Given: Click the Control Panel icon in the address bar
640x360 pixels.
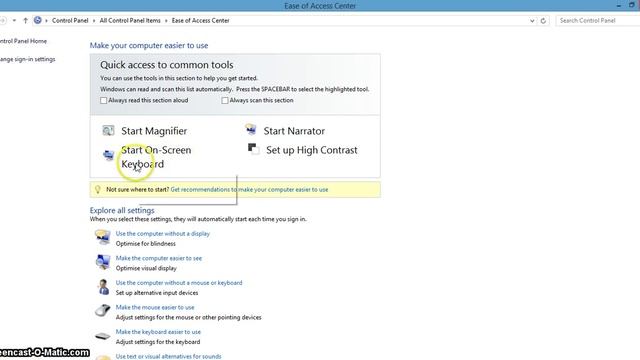Looking at the screenshot, I should (x=38, y=20).
